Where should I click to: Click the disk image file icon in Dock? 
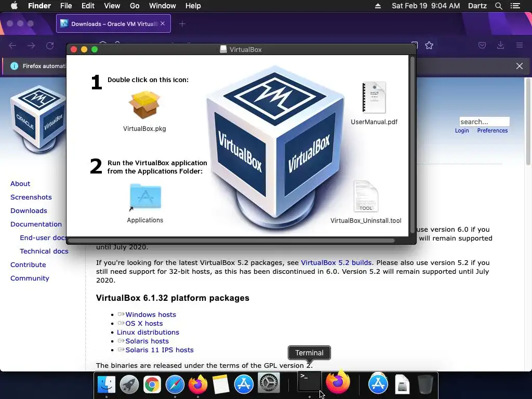pos(402,384)
